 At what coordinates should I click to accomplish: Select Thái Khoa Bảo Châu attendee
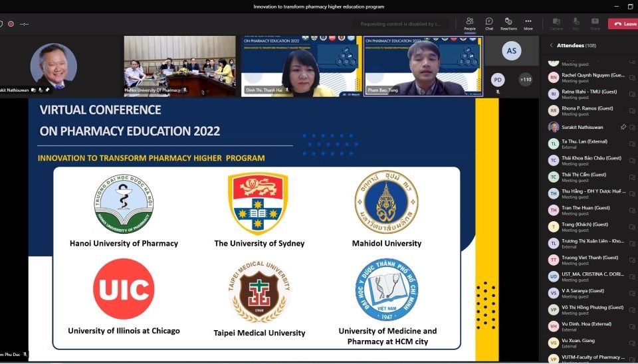[x=589, y=161]
